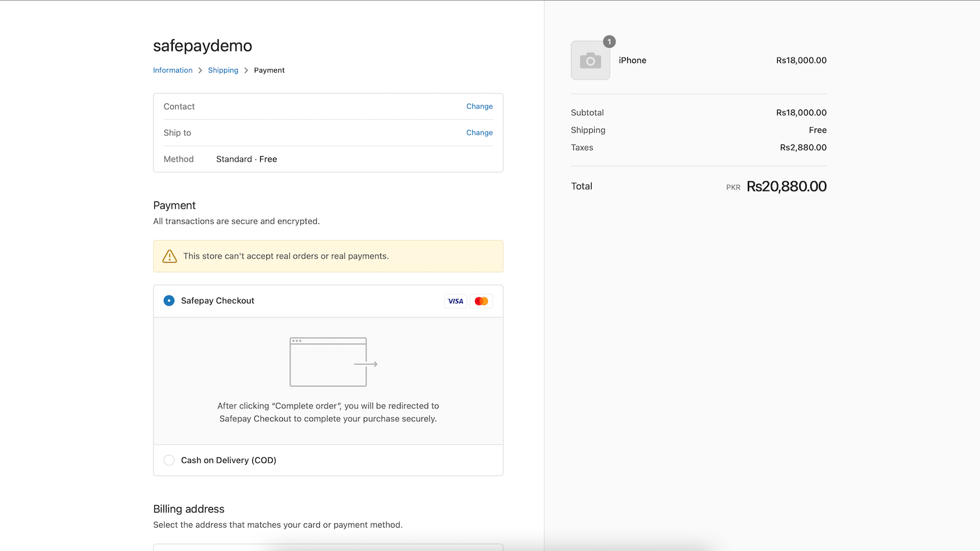Select Safepay Checkout radio button
Image resolution: width=980 pixels, height=551 pixels.
[169, 301]
